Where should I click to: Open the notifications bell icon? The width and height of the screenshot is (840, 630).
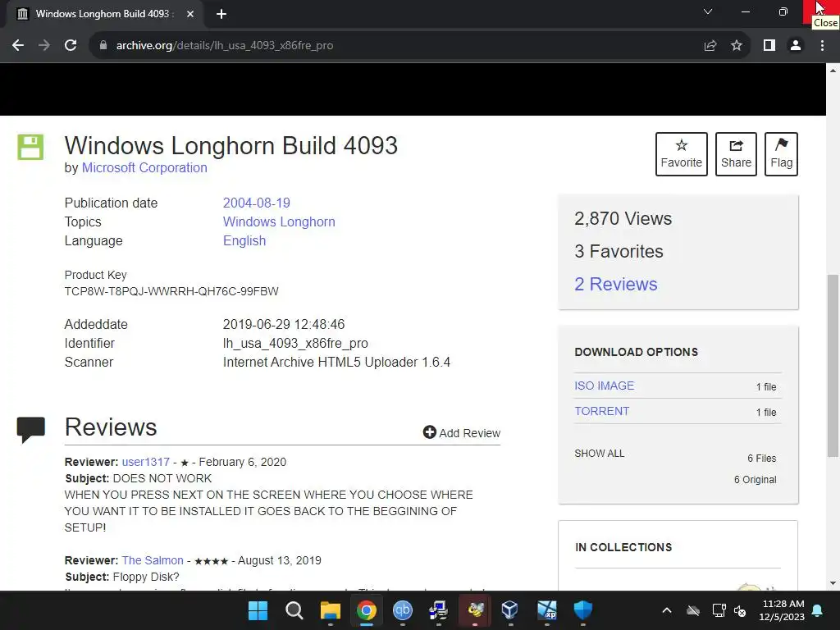pos(818,610)
